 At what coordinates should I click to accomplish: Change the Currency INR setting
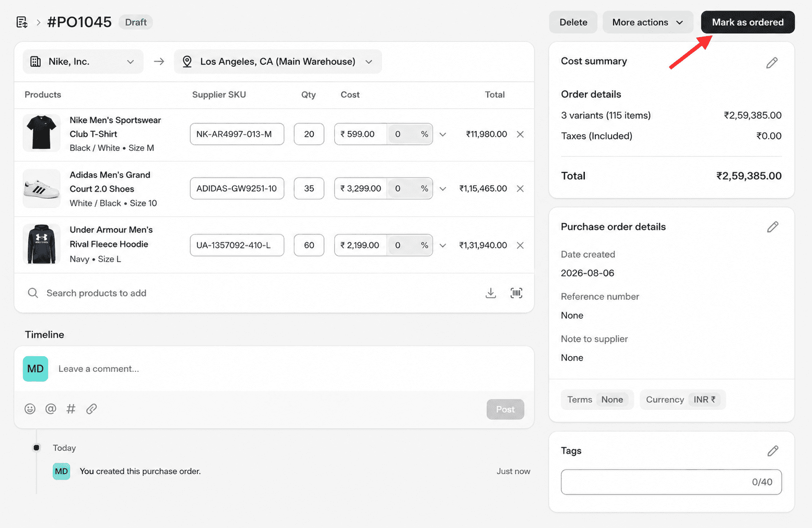point(682,400)
